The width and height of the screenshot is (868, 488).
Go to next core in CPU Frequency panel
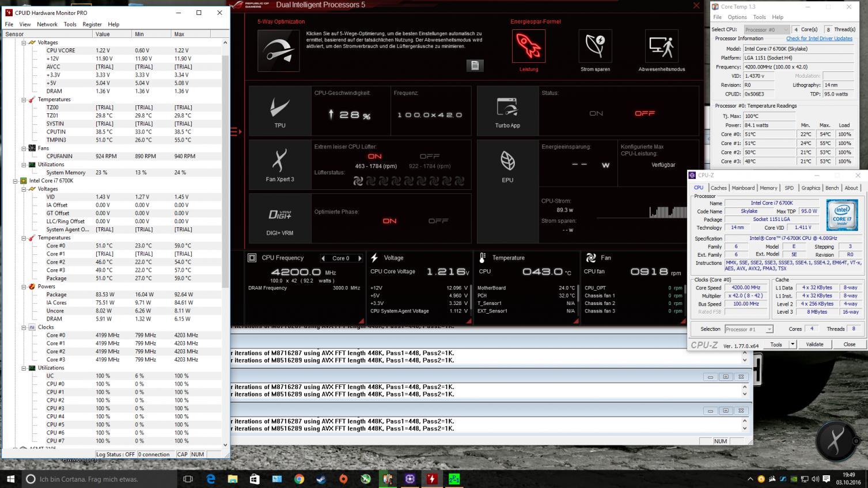point(360,258)
